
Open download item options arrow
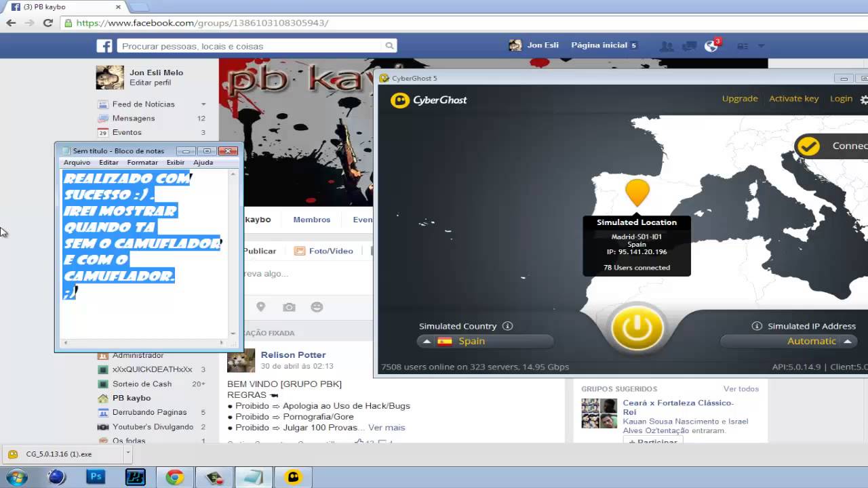pos(127,453)
